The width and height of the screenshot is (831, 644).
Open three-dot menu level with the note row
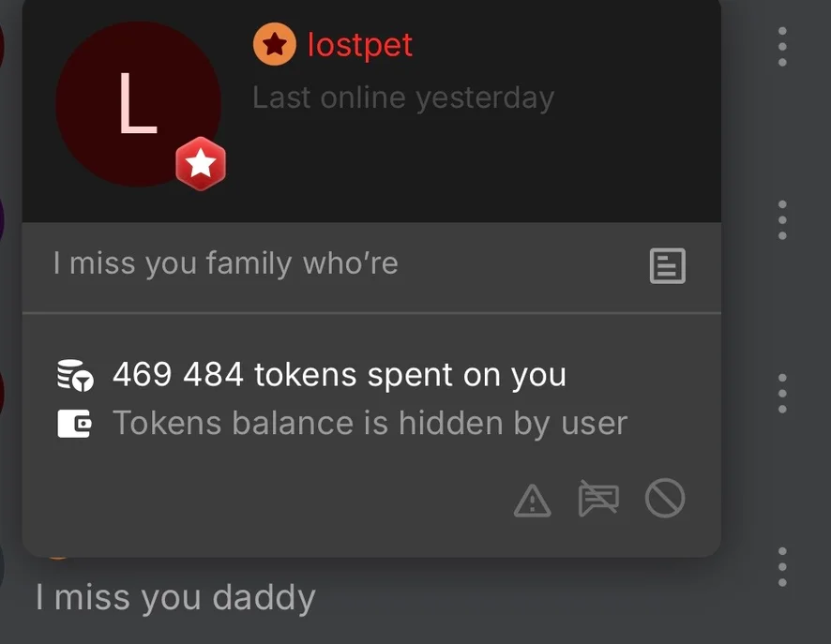point(782,219)
